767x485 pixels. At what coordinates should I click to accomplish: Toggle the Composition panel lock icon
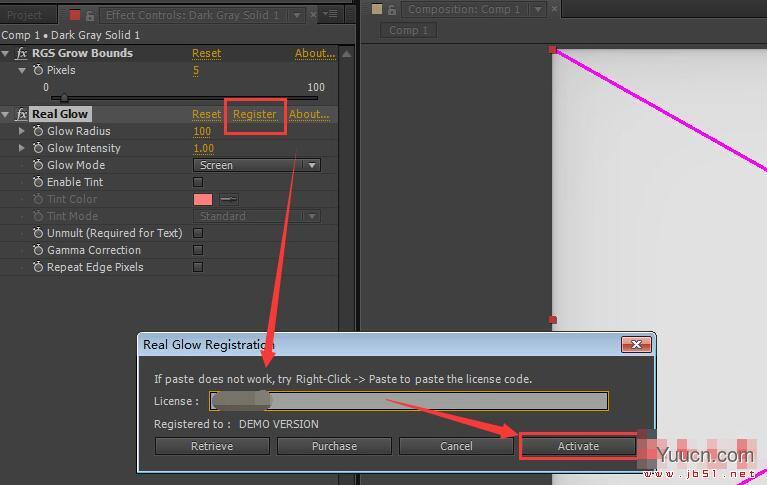pos(392,9)
